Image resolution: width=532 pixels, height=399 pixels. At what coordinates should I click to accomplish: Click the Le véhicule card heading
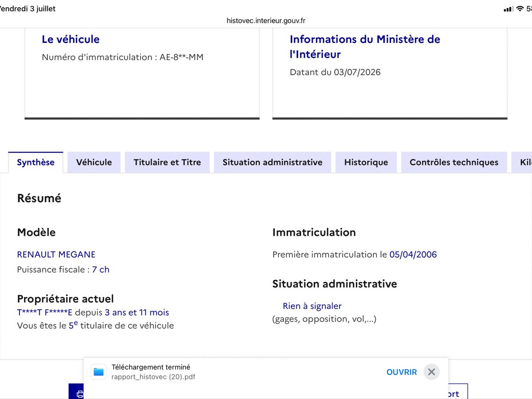click(x=70, y=39)
